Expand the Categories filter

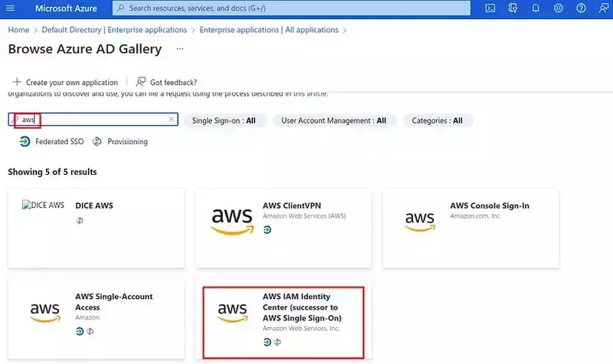[438, 120]
